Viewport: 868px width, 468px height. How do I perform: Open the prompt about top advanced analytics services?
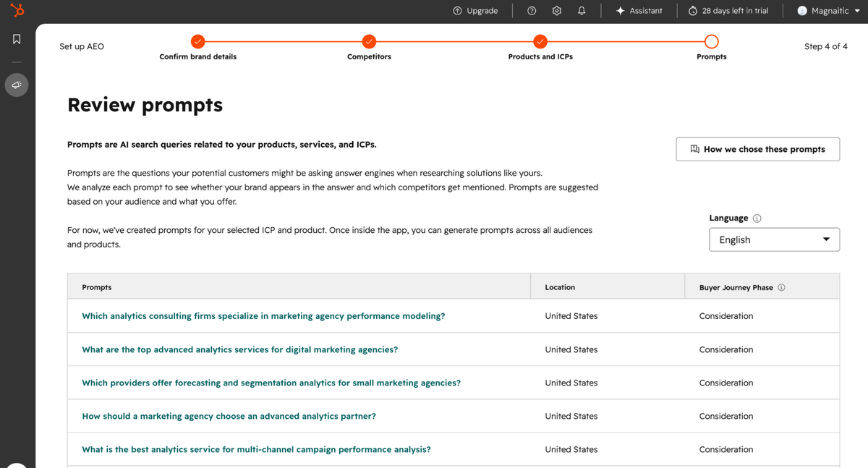(x=239, y=349)
